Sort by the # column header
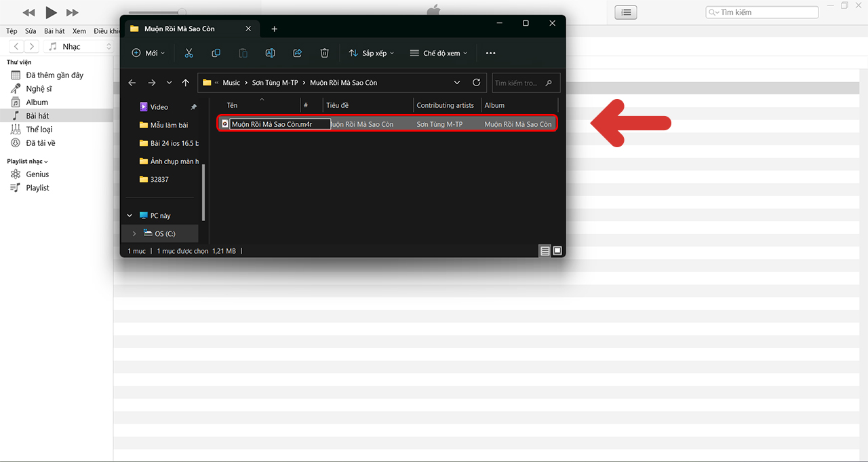 click(311, 105)
